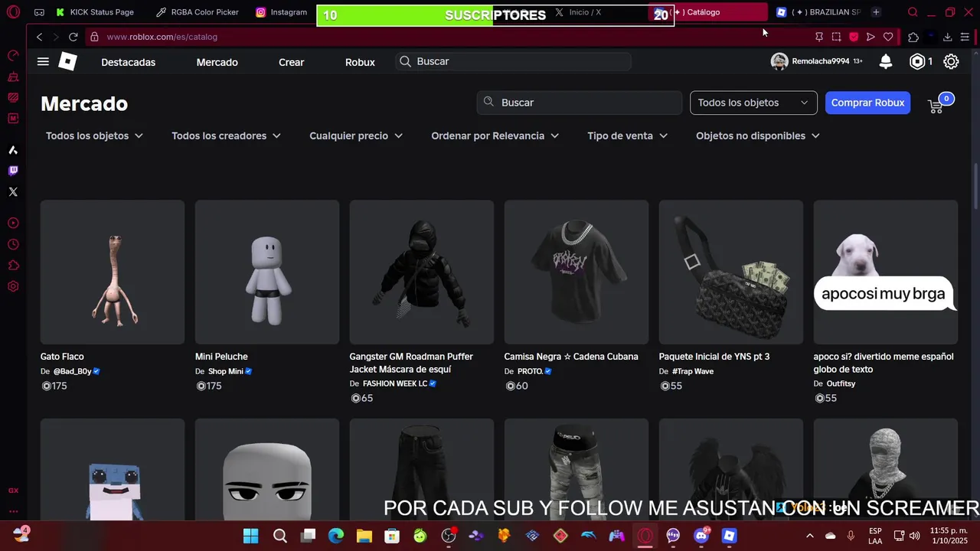Click the Mercado Buscar search field
Screen dimensions: 980x551
[x=579, y=103]
